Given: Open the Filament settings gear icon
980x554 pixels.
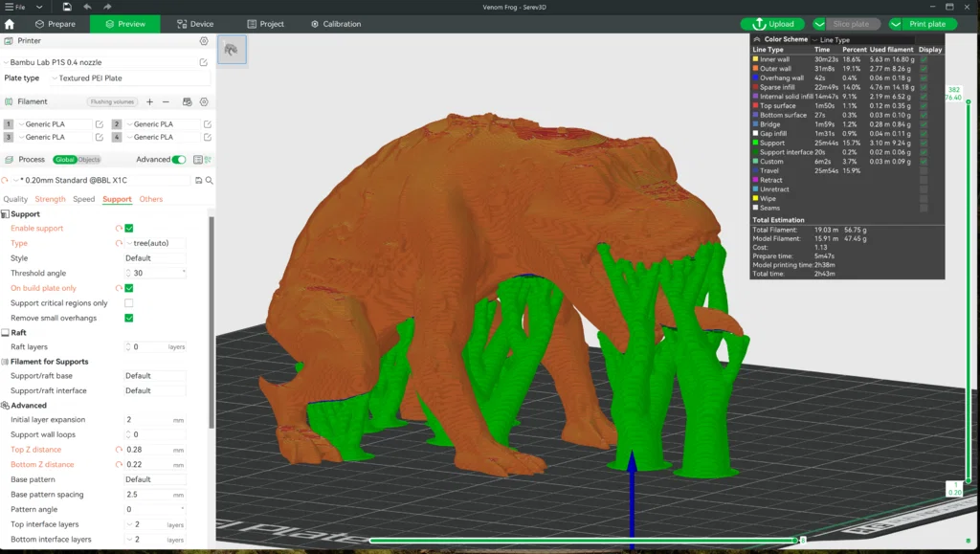Looking at the screenshot, I should 203,101.
